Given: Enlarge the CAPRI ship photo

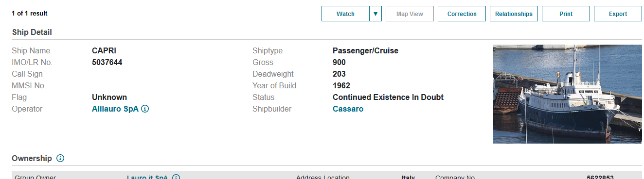Looking at the screenshot, I should 568,94.
